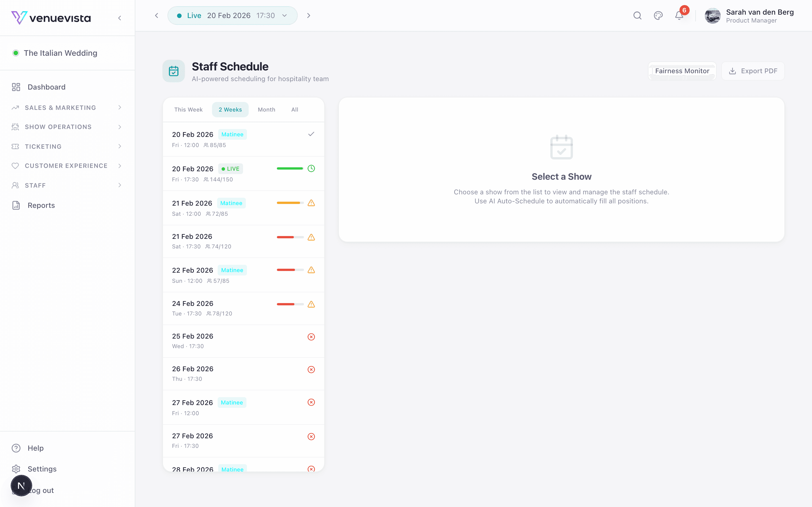
Task: Export the schedule as PDF
Action: tap(753, 71)
